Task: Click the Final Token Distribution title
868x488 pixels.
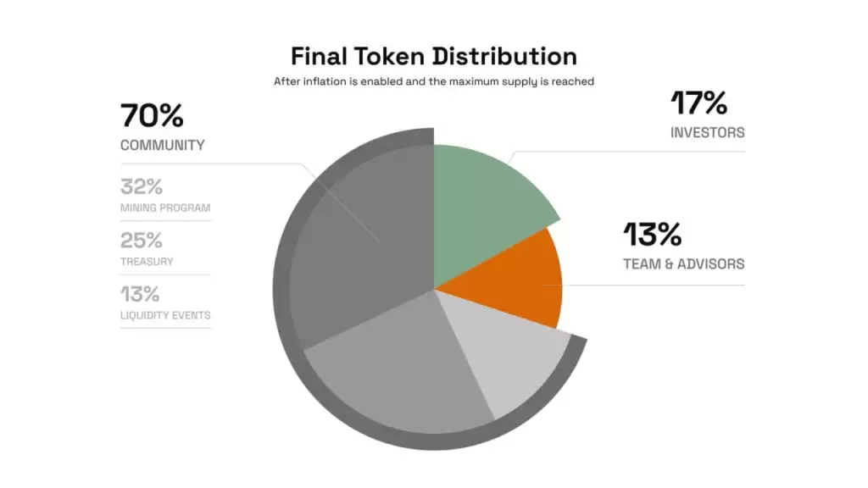Action: 434,56
